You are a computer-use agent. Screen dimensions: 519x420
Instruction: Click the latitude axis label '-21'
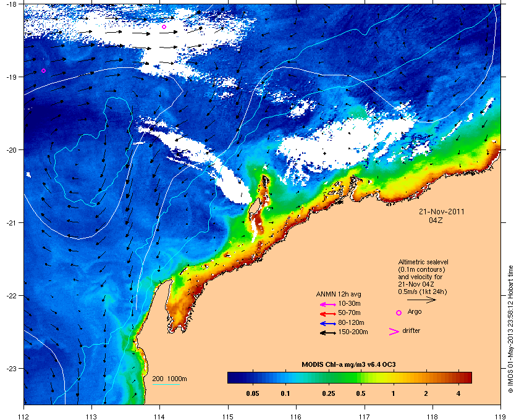[x=12, y=222]
